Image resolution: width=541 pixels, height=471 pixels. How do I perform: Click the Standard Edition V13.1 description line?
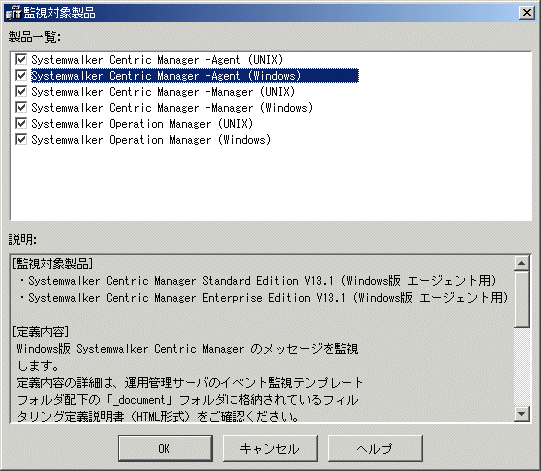pyautogui.click(x=258, y=281)
